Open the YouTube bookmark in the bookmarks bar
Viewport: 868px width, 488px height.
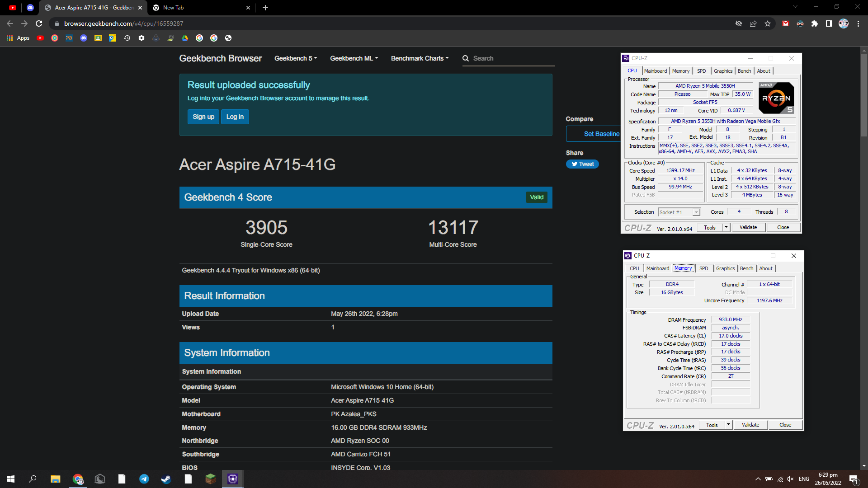pyautogui.click(x=40, y=38)
